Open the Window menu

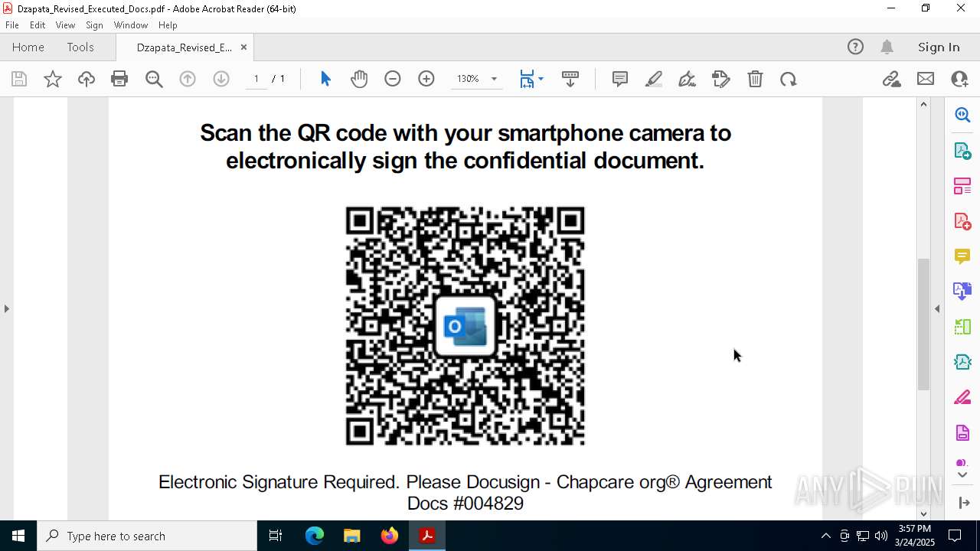pyautogui.click(x=131, y=25)
